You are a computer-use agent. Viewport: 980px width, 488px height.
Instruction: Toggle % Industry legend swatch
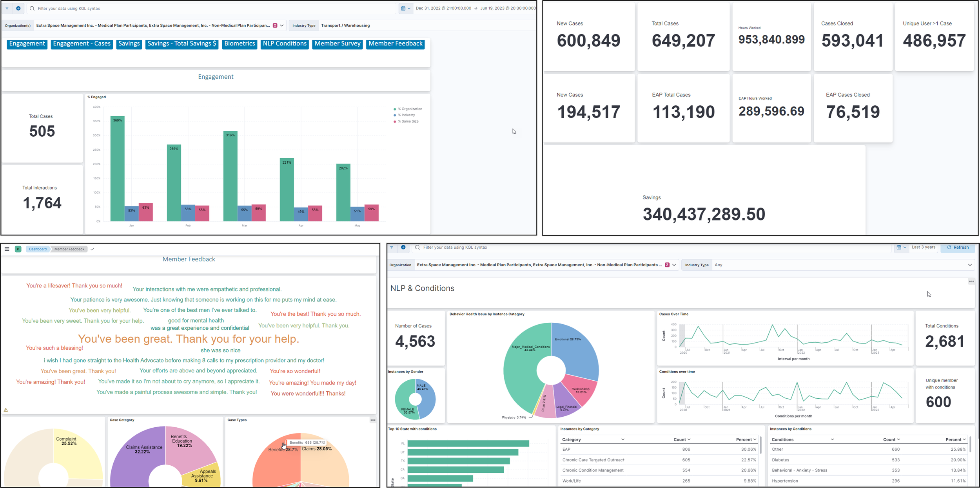tap(395, 115)
